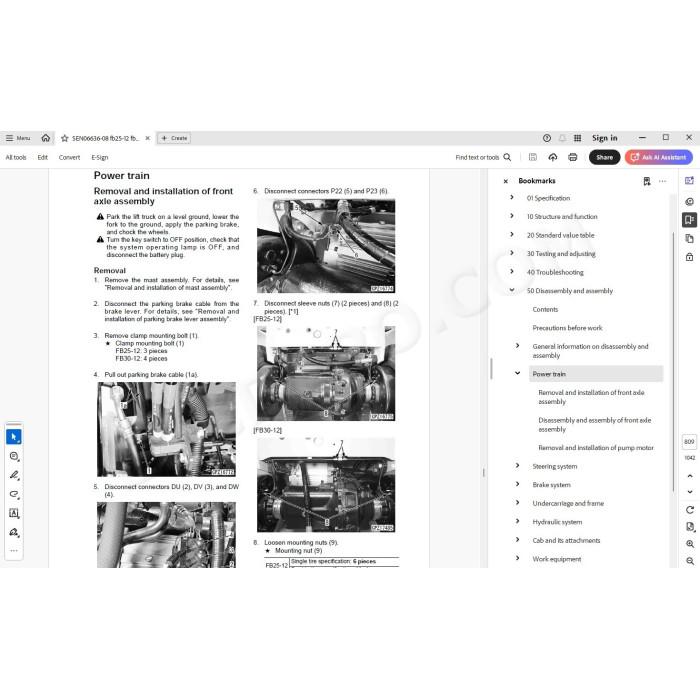This screenshot has width=700, height=700.
Task: Toggle Bookmarks panel icon in right rail
Action: [689, 220]
